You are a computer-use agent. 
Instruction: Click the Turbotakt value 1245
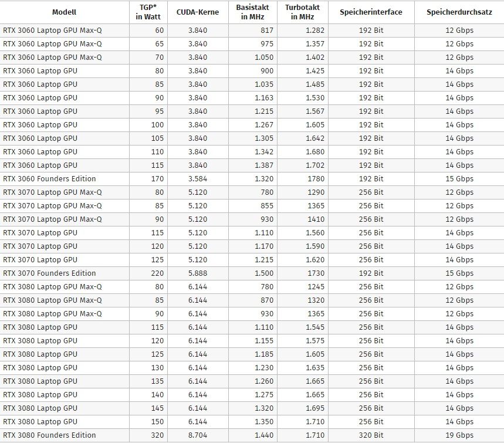(x=316, y=287)
